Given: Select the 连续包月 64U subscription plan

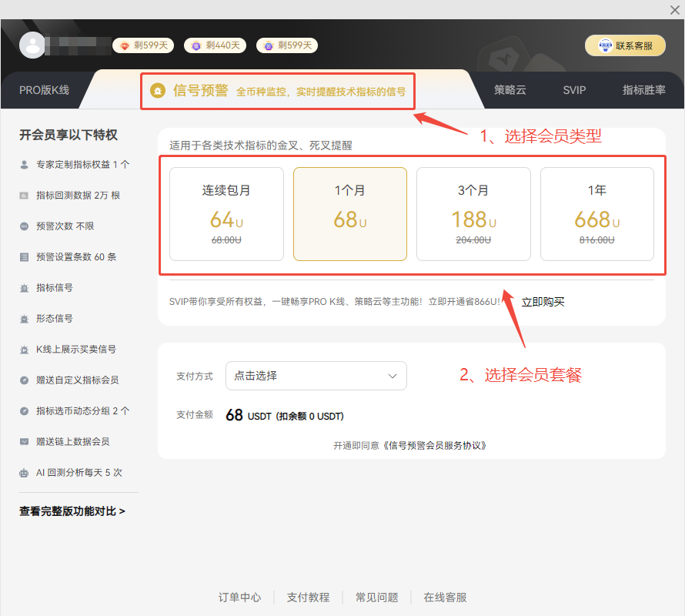Looking at the screenshot, I should (x=226, y=213).
